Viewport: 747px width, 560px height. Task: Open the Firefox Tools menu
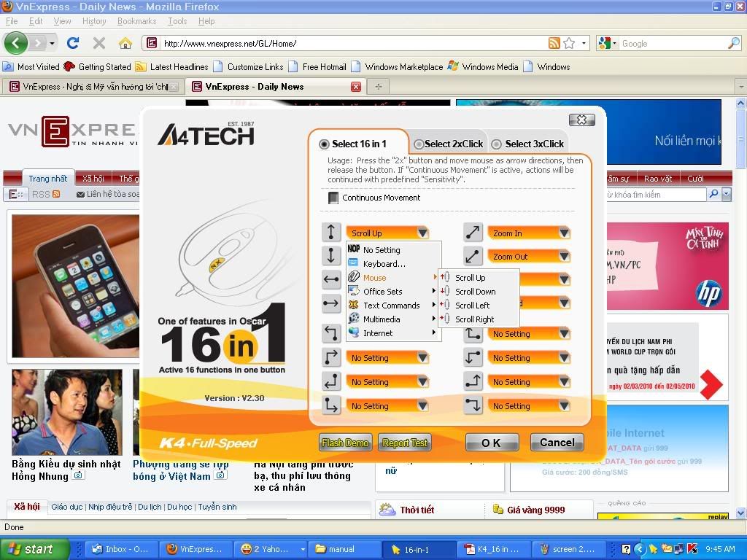[x=177, y=21]
